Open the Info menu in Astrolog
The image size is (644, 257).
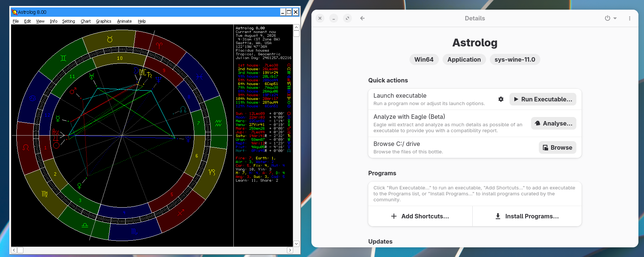pos(54,21)
